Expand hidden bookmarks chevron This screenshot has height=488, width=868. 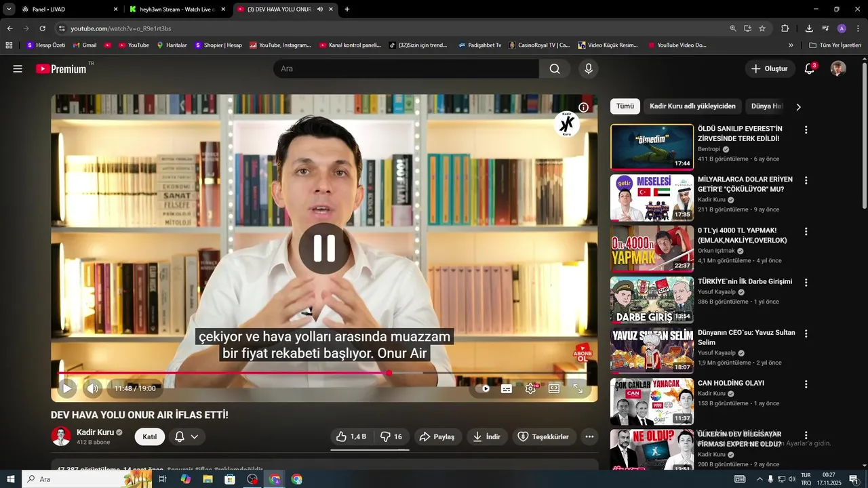[791, 45]
